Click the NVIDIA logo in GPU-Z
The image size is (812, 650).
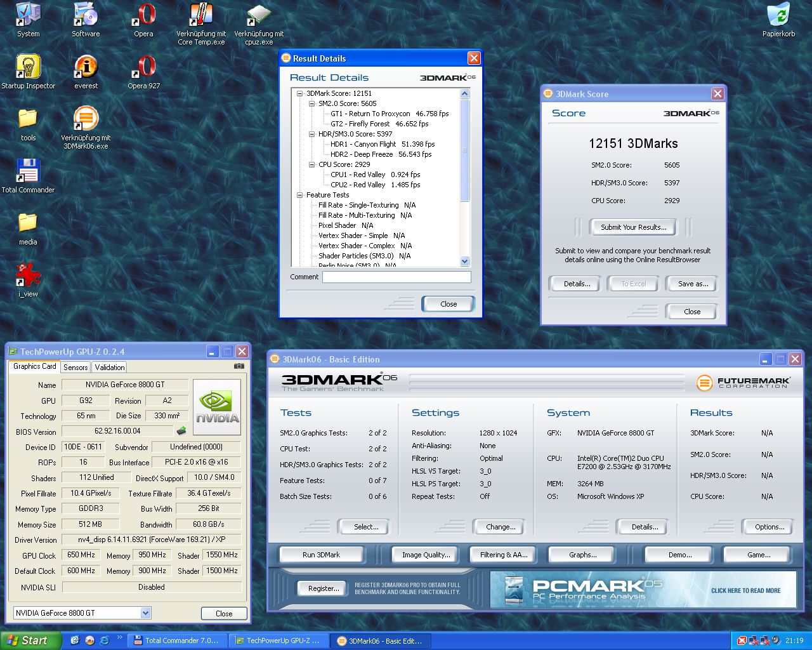click(217, 407)
